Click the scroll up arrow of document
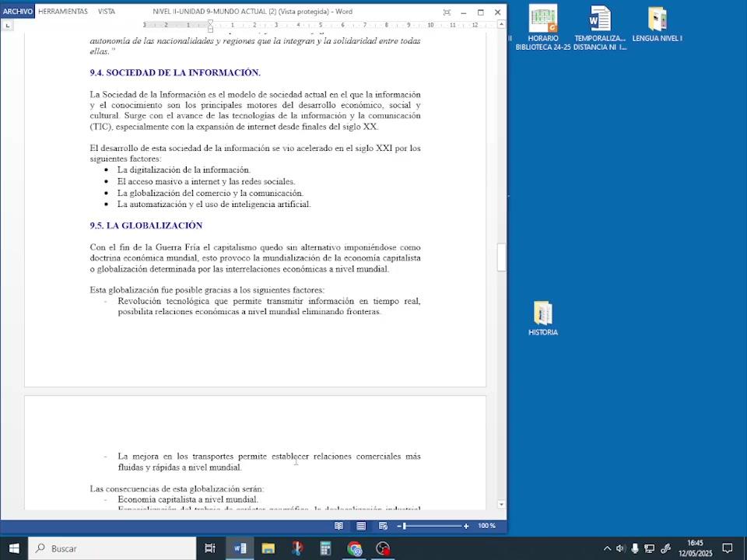The height and width of the screenshot is (560, 747). (501, 24)
